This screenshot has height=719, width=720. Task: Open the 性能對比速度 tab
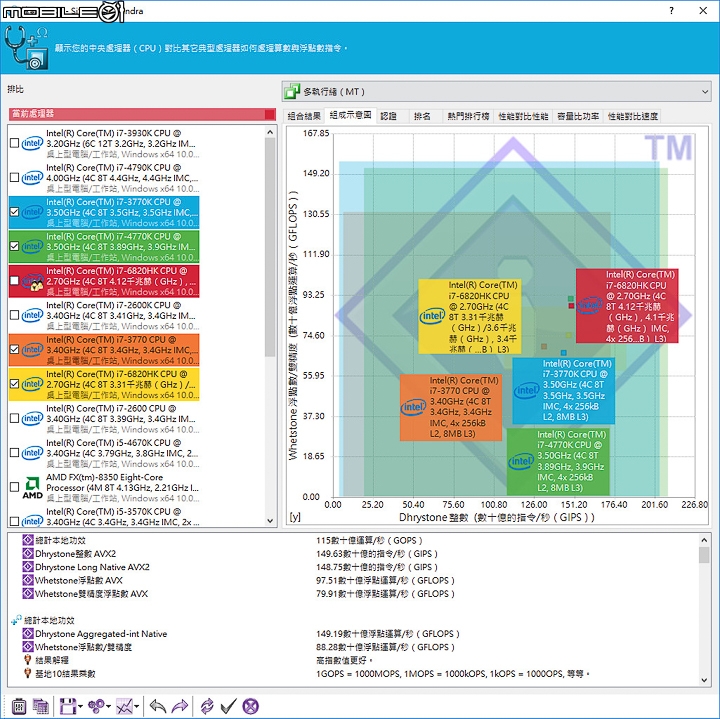coord(633,116)
